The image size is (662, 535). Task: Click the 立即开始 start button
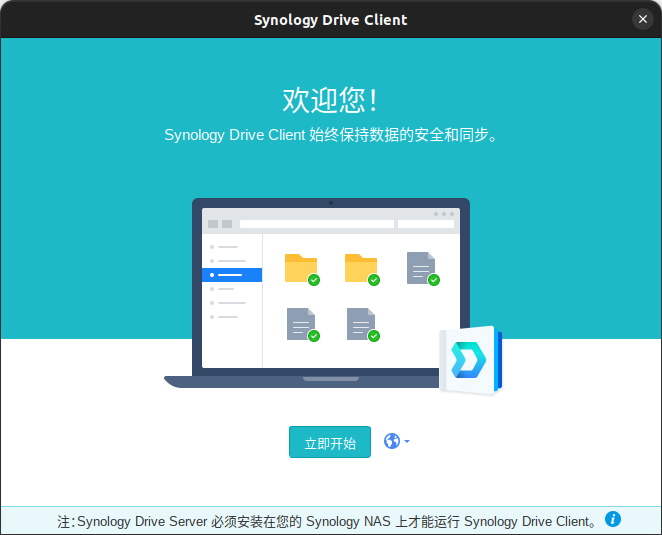(330, 442)
